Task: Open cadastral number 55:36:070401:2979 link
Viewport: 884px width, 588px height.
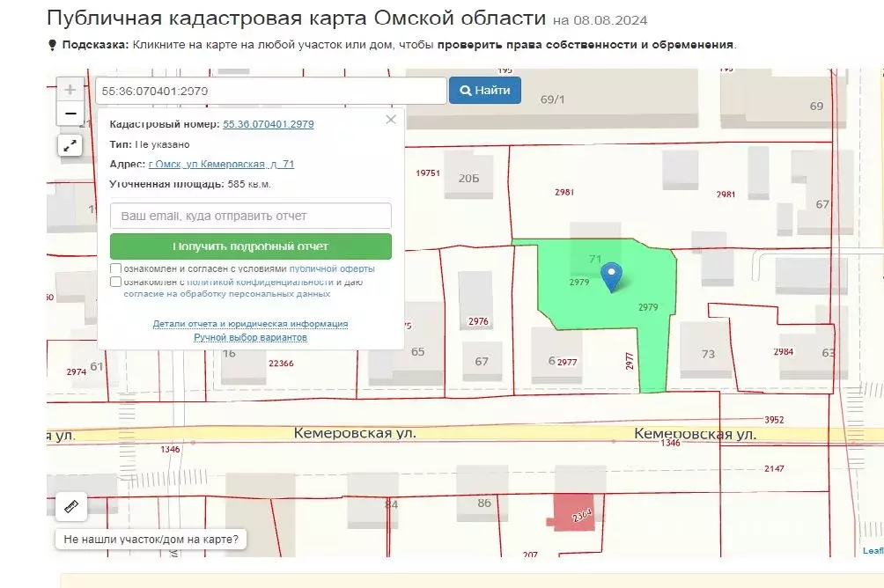Action: (269, 124)
